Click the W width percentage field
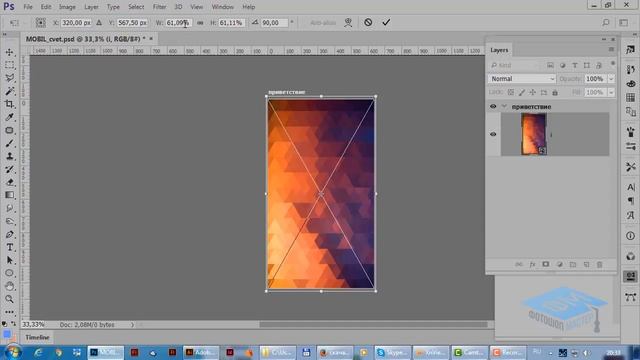 point(178,23)
